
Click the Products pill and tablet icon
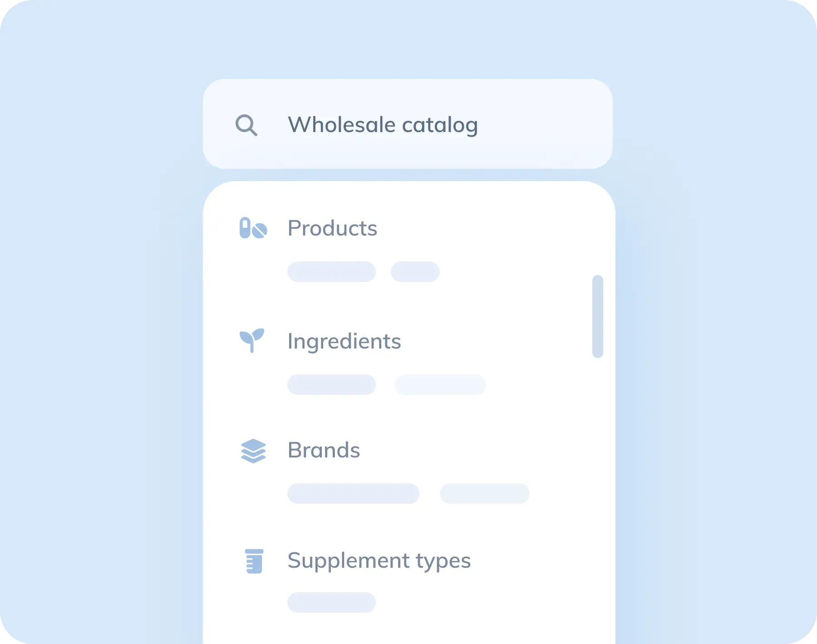(x=253, y=228)
